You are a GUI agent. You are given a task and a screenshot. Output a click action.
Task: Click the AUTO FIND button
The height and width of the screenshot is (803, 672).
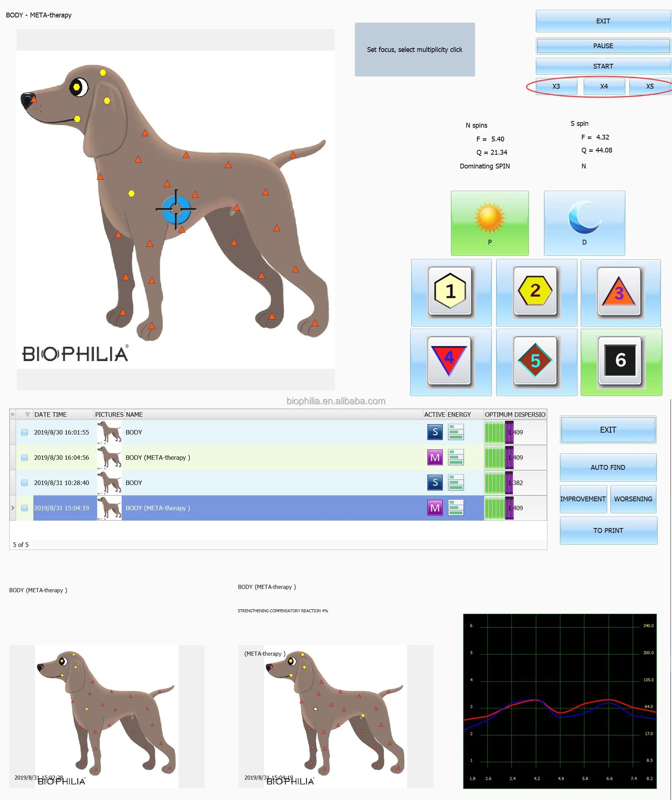tap(608, 467)
